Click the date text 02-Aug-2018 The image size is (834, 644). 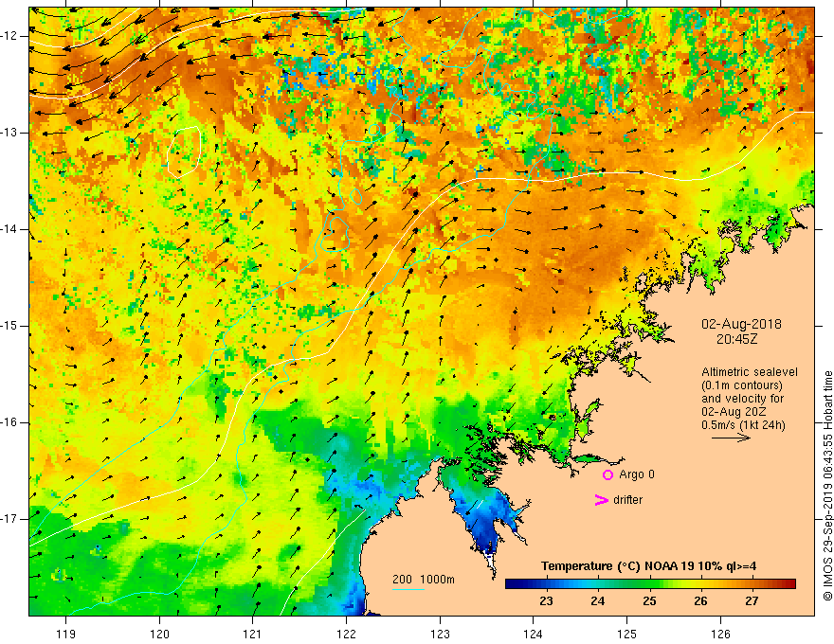tap(741, 324)
